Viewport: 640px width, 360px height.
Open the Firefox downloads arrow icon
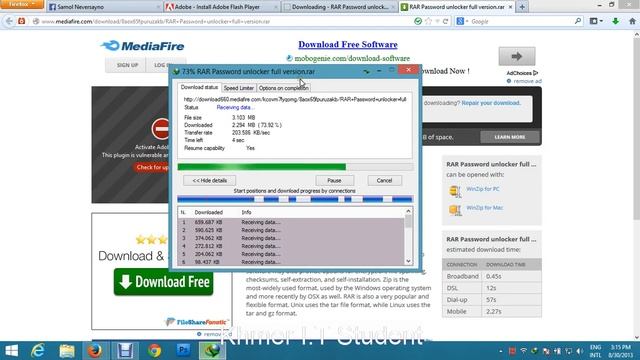pos(616,21)
